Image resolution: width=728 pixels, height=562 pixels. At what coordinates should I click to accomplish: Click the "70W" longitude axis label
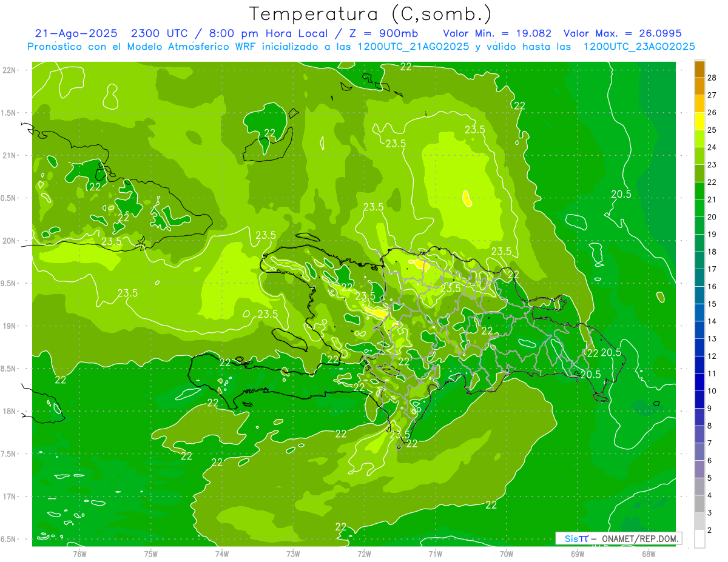tap(506, 554)
